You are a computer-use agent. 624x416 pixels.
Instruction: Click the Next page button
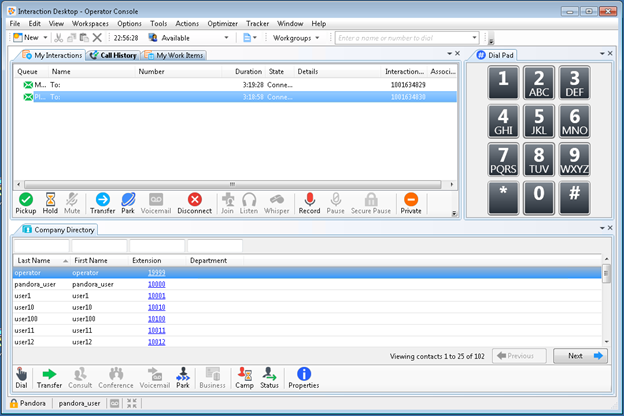tap(581, 355)
